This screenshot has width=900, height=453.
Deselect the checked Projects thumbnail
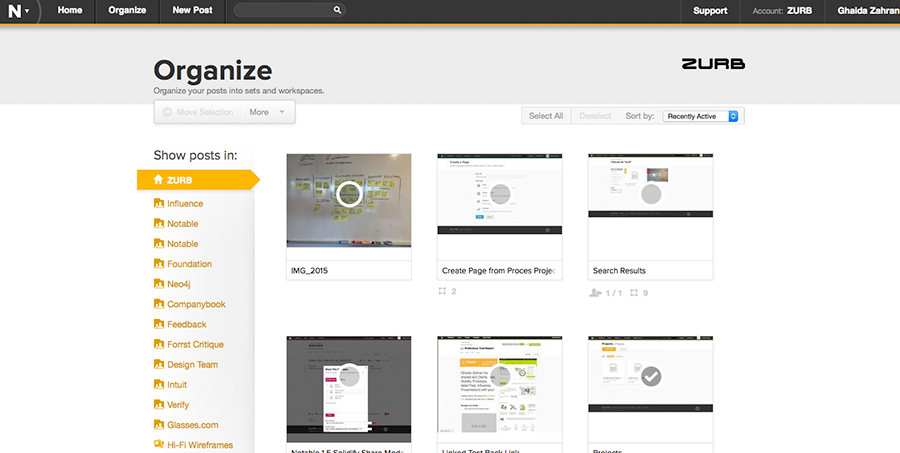click(x=651, y=376)
